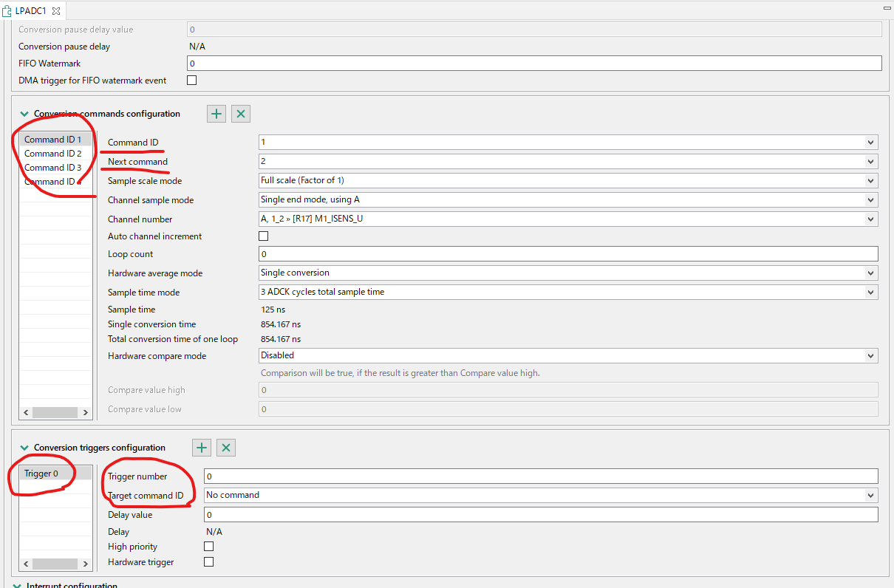Select Command ID 3 in the list
This screenshot has height=588, width=894.
tap(52, 167)
